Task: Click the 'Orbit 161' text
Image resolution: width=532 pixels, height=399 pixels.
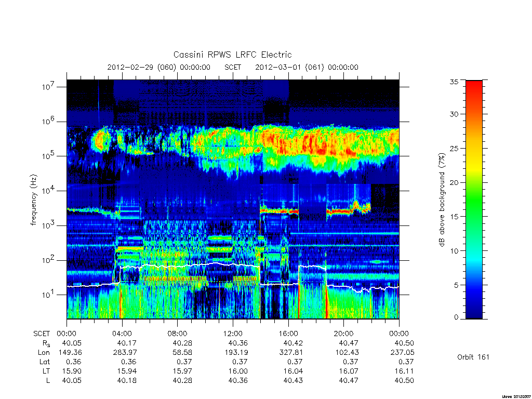Action: 473,357
